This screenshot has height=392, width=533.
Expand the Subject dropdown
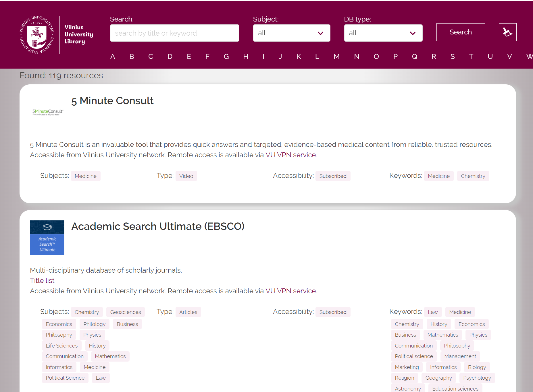click(291, 33)
